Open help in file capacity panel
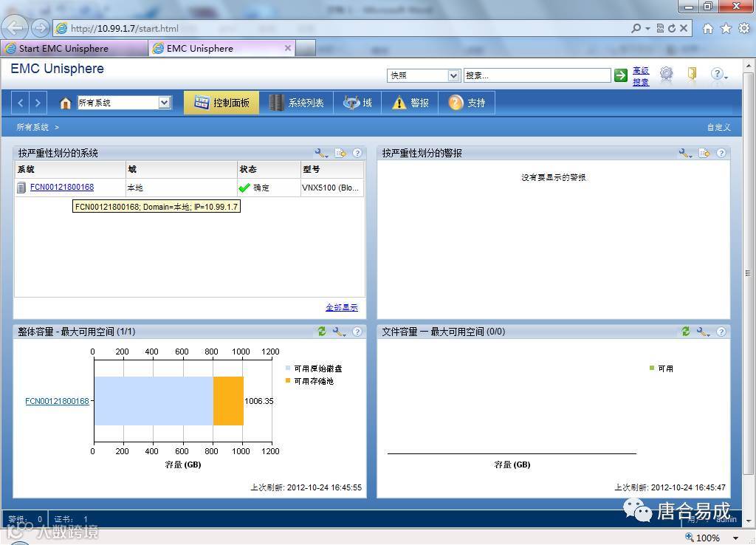The height and width of the screenshot is (545, 756). [x=721, y=332]
